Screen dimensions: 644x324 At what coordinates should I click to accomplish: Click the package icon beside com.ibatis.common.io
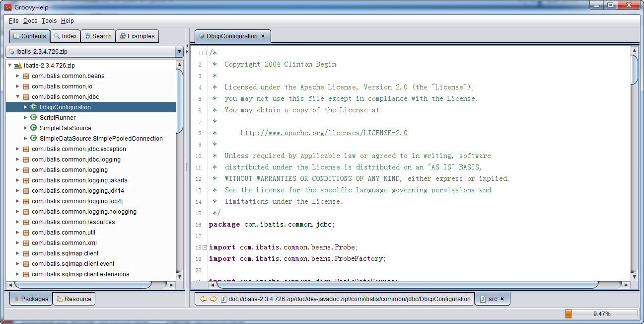25,86
